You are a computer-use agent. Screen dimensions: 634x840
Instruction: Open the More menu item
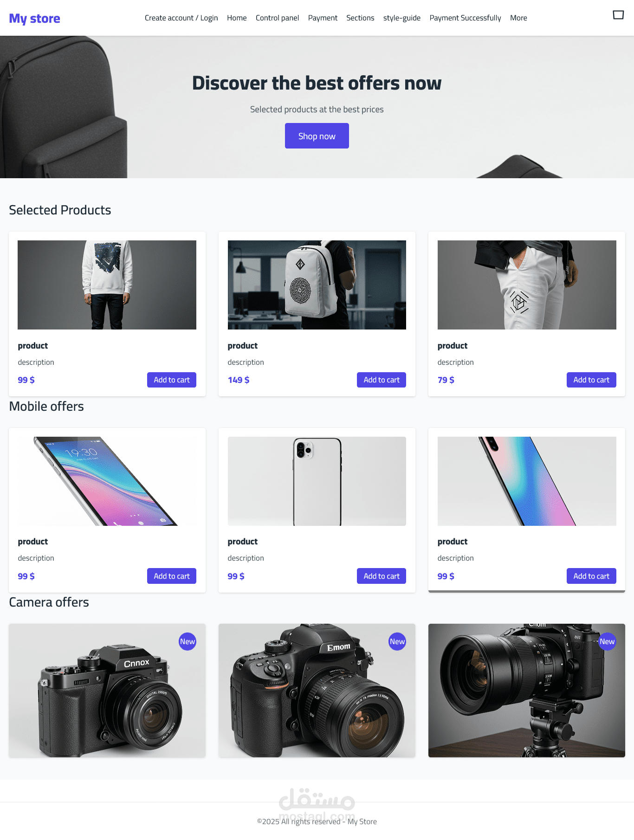(518, 18)
